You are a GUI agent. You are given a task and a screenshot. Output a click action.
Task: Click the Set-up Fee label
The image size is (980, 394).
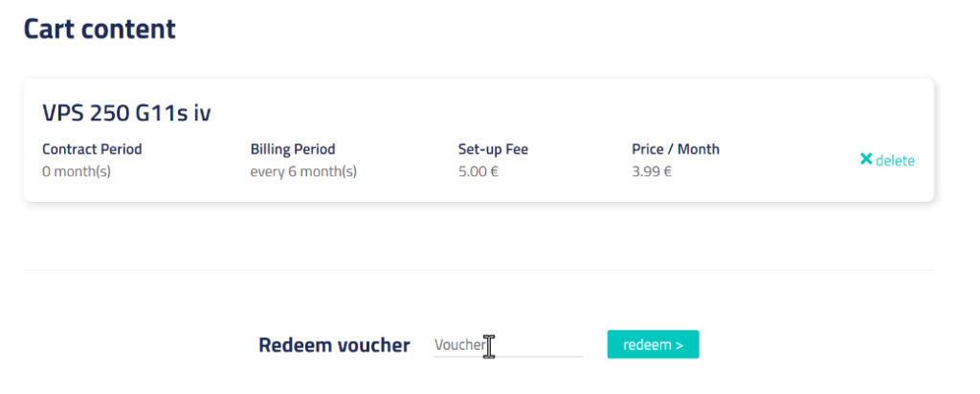coord(493,149)
